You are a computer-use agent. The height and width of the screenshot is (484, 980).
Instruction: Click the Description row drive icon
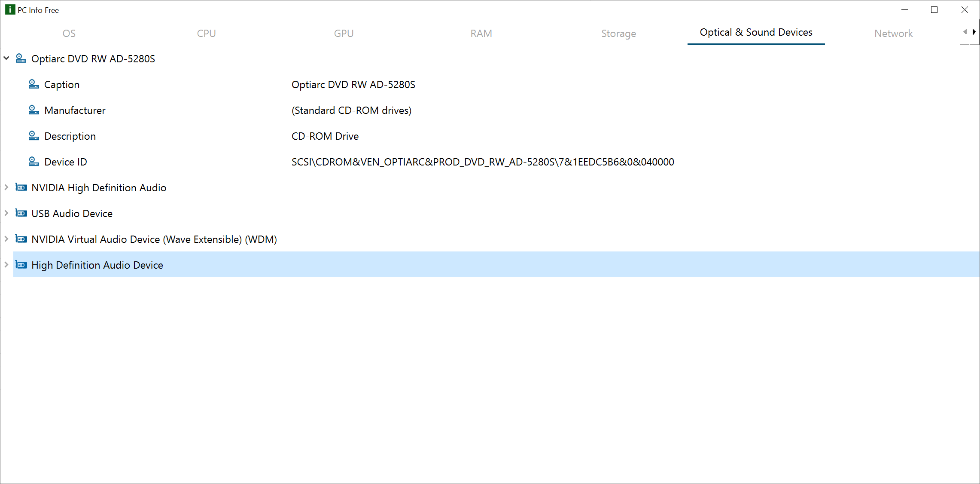coord(34,136)
